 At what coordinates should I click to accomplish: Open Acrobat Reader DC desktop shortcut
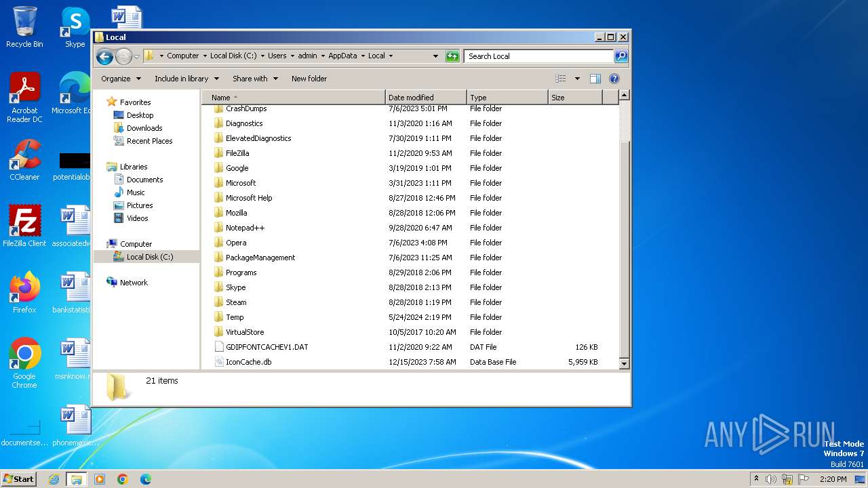[x=24, y=98]
